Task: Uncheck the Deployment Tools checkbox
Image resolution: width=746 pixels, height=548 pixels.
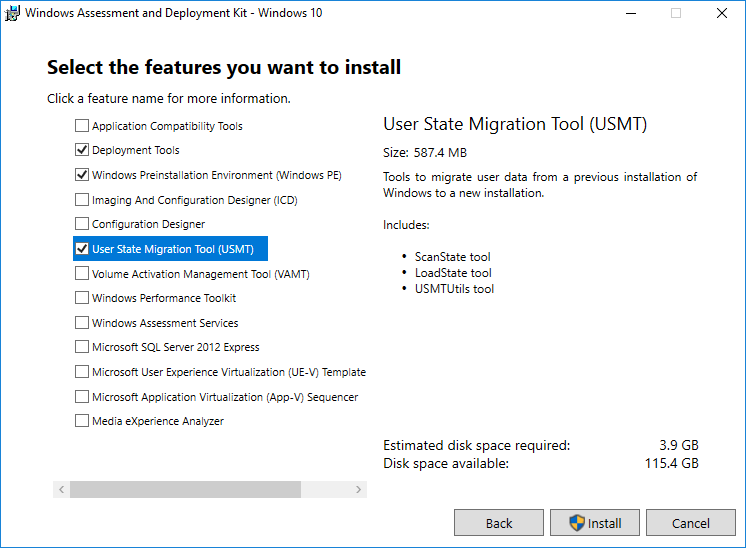Action: coord(81,150)
